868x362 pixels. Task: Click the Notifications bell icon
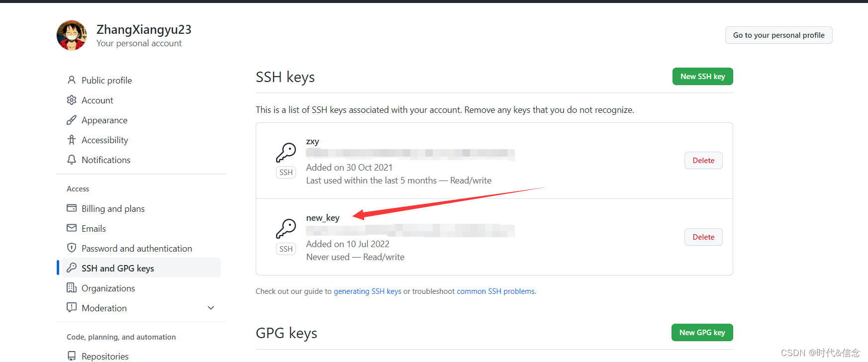point(72,160)
